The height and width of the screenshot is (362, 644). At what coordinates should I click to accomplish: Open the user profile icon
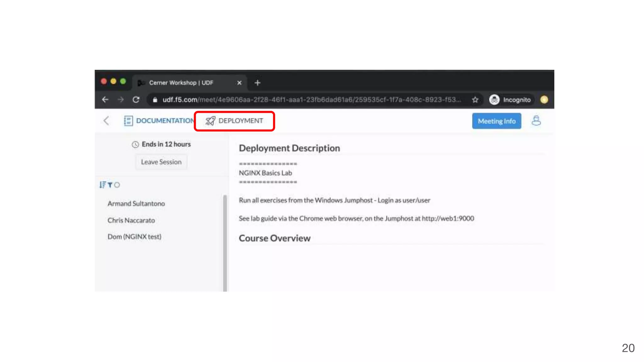[536, 121]
